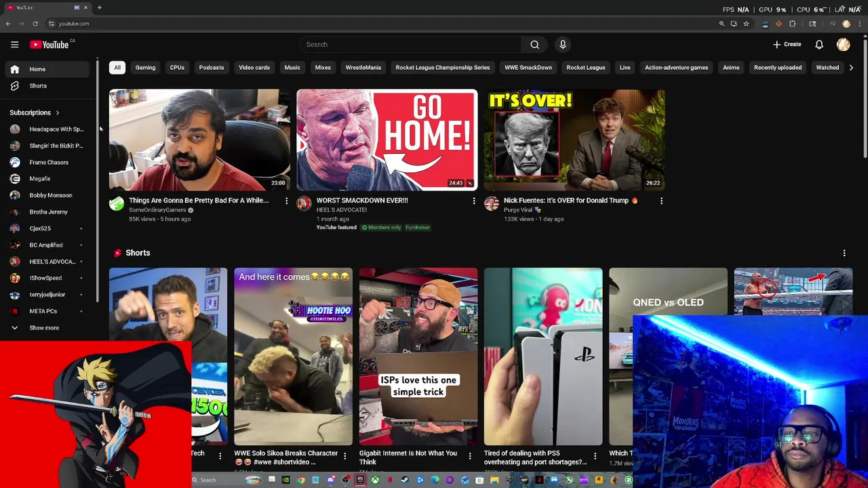868x488 pixels.
Task: Expand Show more subscriptions
Action: [x=44, y=327]
